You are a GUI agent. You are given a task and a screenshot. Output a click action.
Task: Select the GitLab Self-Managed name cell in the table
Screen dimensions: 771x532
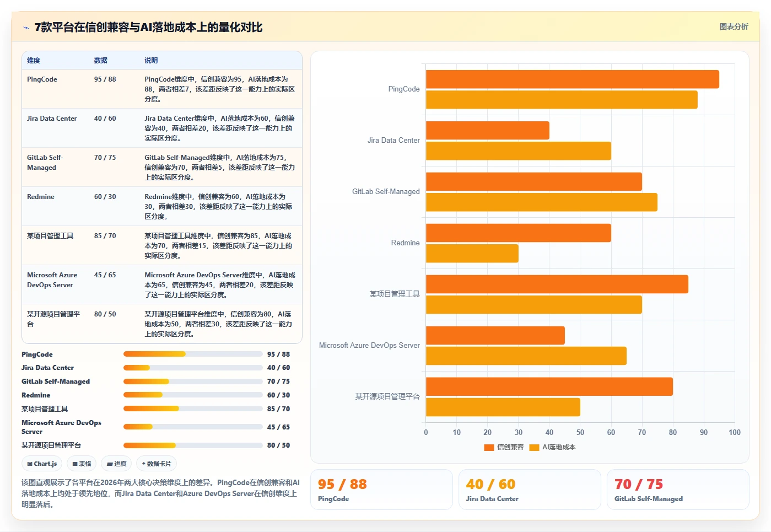56,167
